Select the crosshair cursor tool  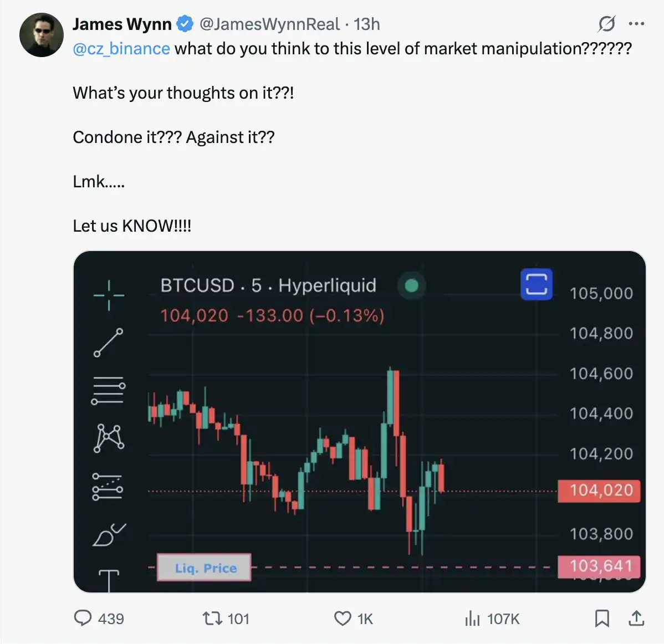(109, 295)
